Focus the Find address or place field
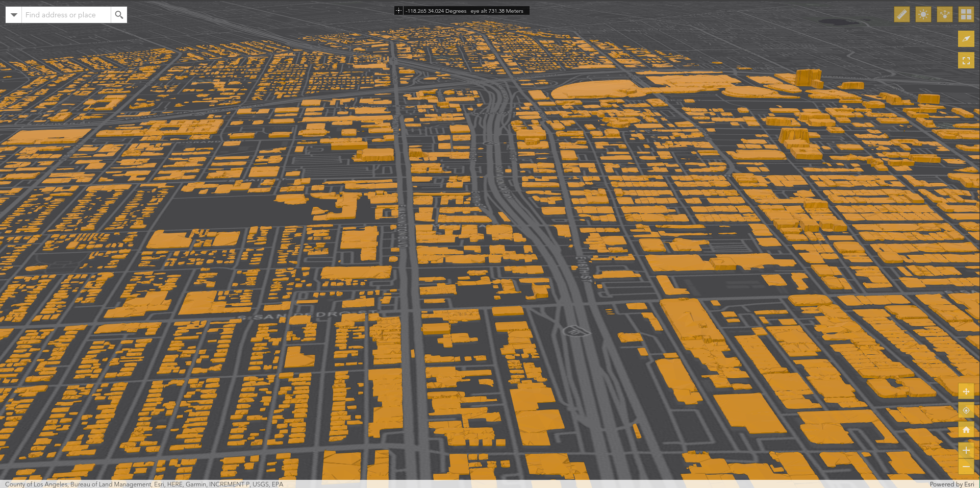Viewport: 980px width, 488px height. 66,15
